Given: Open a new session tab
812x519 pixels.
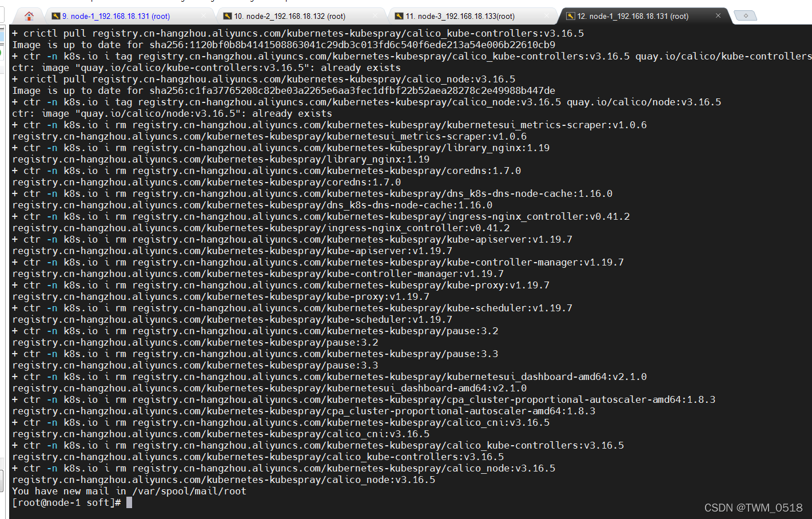Looking at the screenshot, I should 745,16.
